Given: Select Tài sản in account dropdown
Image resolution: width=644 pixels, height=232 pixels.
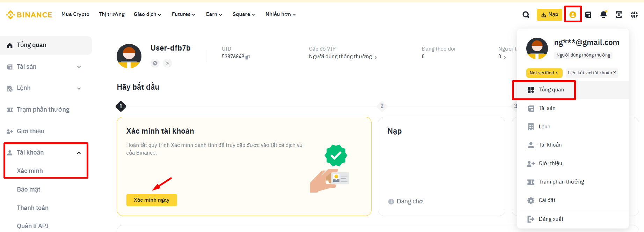Looking at the screenshot, I should click(x=573, y=108).
